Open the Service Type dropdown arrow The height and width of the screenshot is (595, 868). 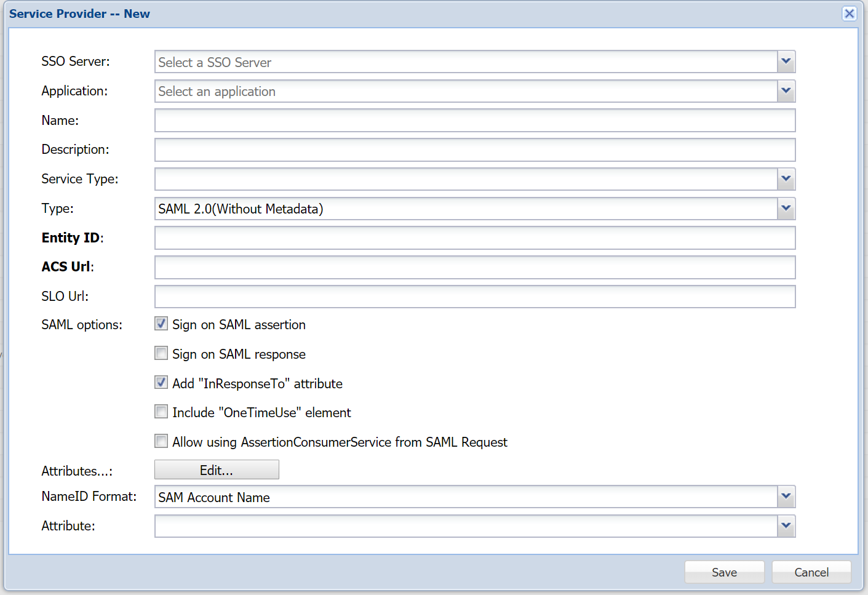[786, 179]
